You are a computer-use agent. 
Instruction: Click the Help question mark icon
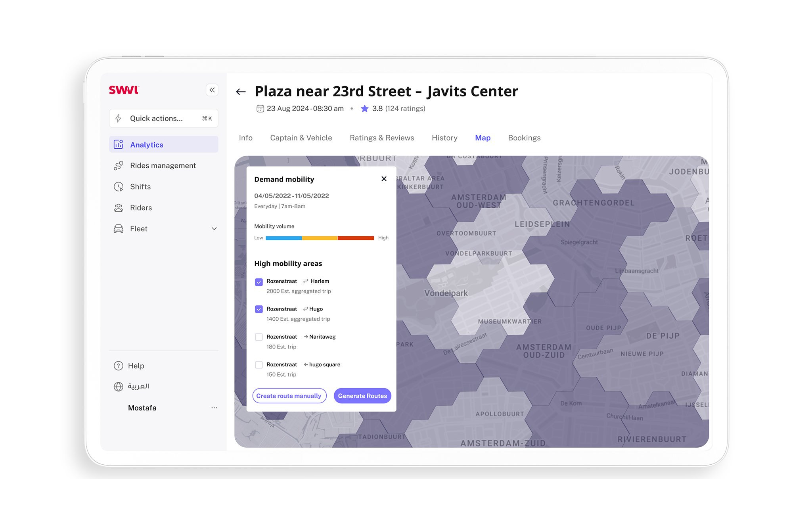tap(119, 366)
